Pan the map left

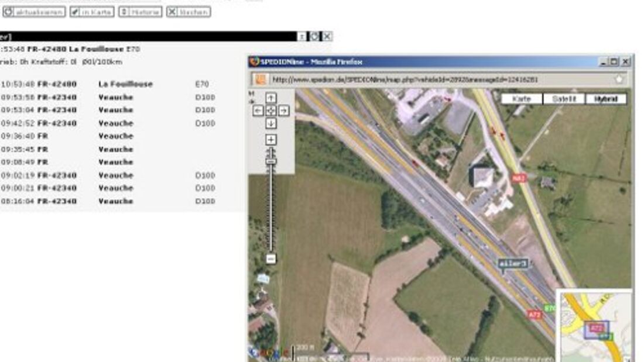pos(258,111)
